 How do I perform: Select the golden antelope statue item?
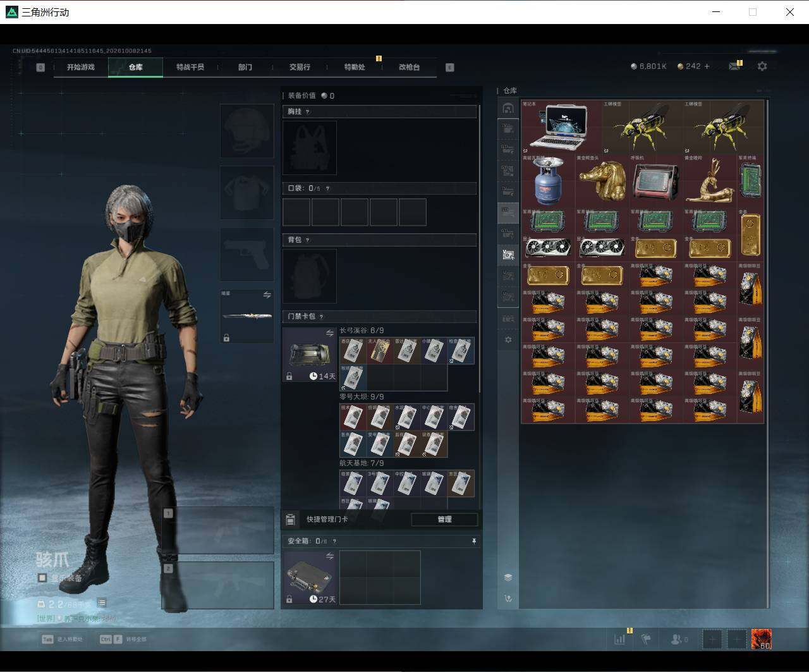[x=709, y=181]
